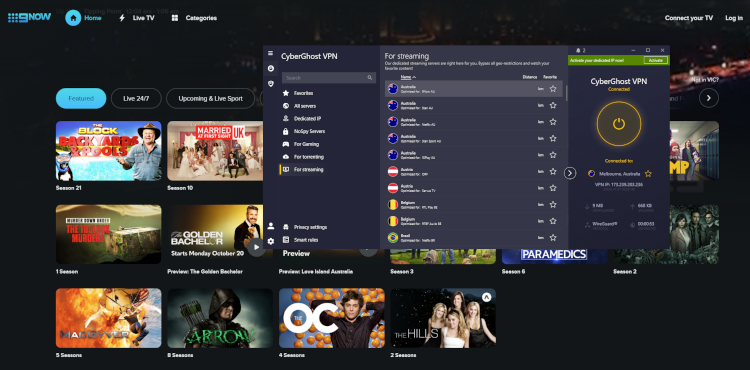Favorite the Austria ORF server
750x370 pixels.
(x=553, y=171)
